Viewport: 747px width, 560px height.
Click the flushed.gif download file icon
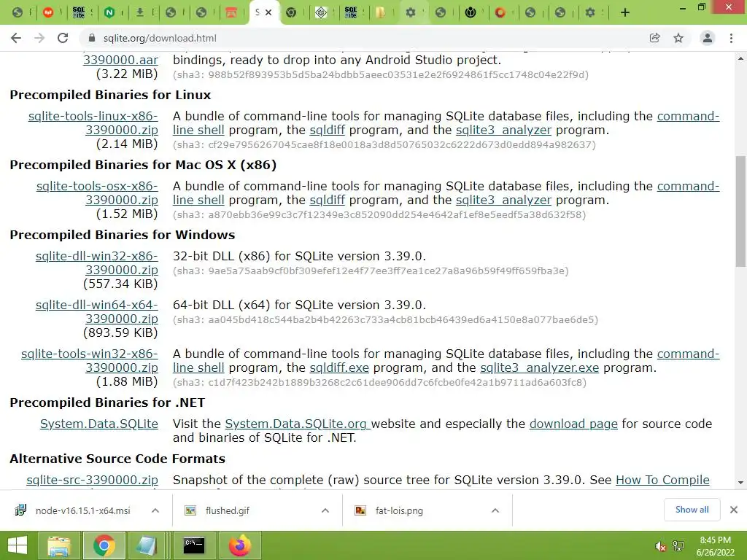(190, 510)
